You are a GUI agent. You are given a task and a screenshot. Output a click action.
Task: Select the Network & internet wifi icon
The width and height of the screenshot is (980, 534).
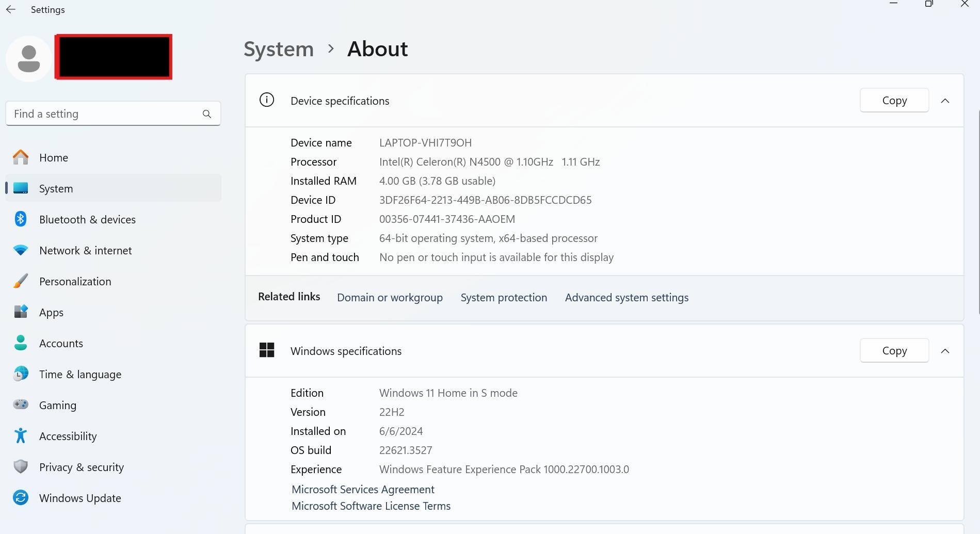pos(21,250)
